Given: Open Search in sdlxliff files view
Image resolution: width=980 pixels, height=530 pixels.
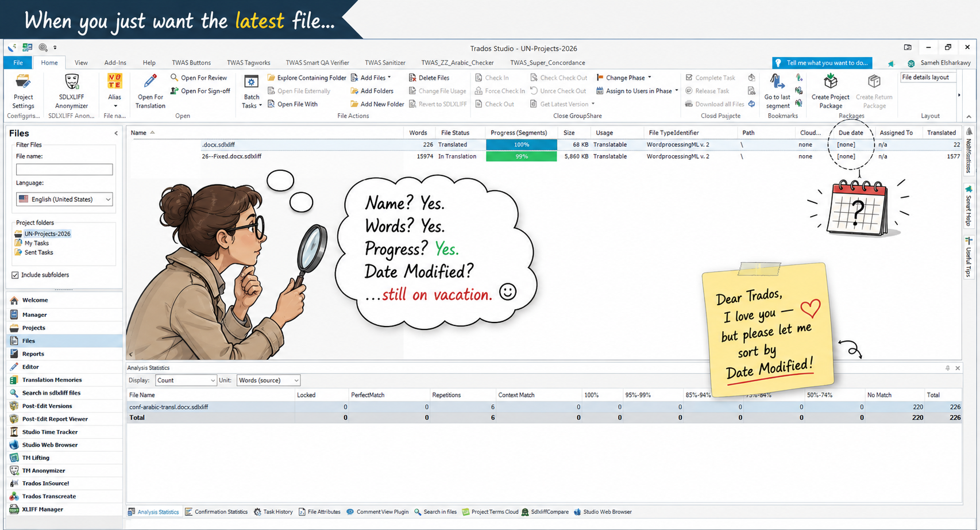Looking at the screenshot, I should [65, 393].
